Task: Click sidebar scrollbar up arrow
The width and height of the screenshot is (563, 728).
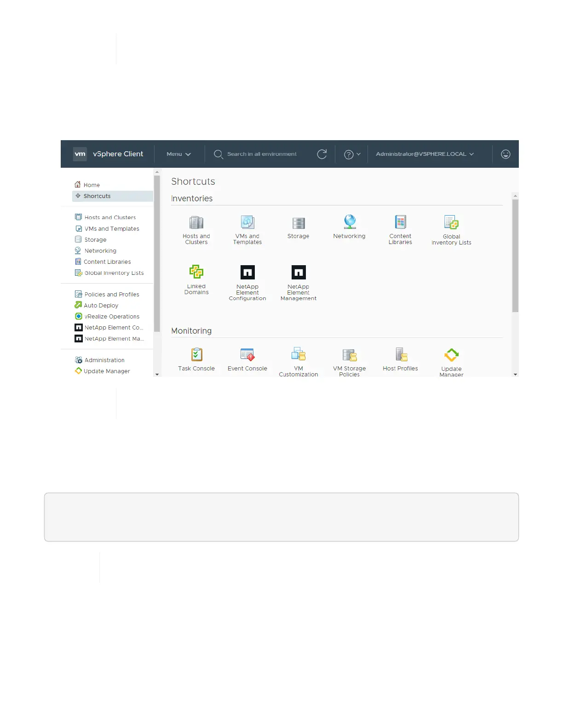Action: pyautogui.click(x=157, y=172)
